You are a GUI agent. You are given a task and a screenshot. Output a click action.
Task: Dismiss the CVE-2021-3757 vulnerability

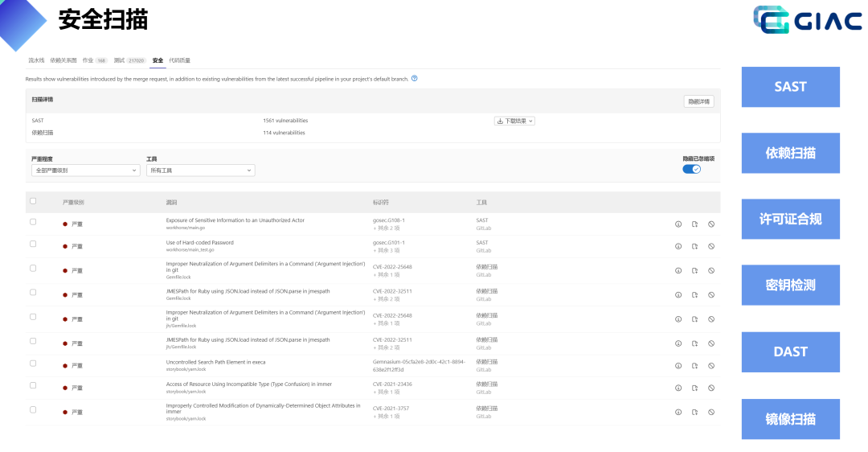click(x=711, y=412)
